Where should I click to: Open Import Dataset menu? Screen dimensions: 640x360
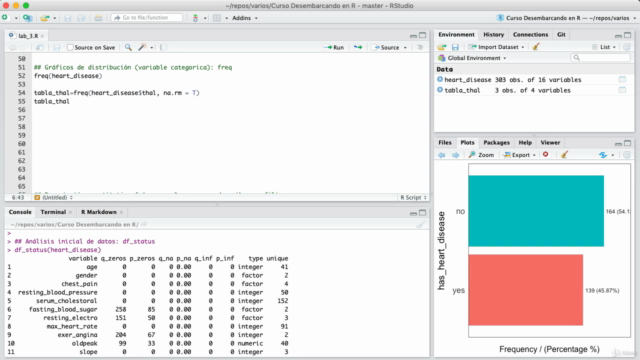pos(497,47)
